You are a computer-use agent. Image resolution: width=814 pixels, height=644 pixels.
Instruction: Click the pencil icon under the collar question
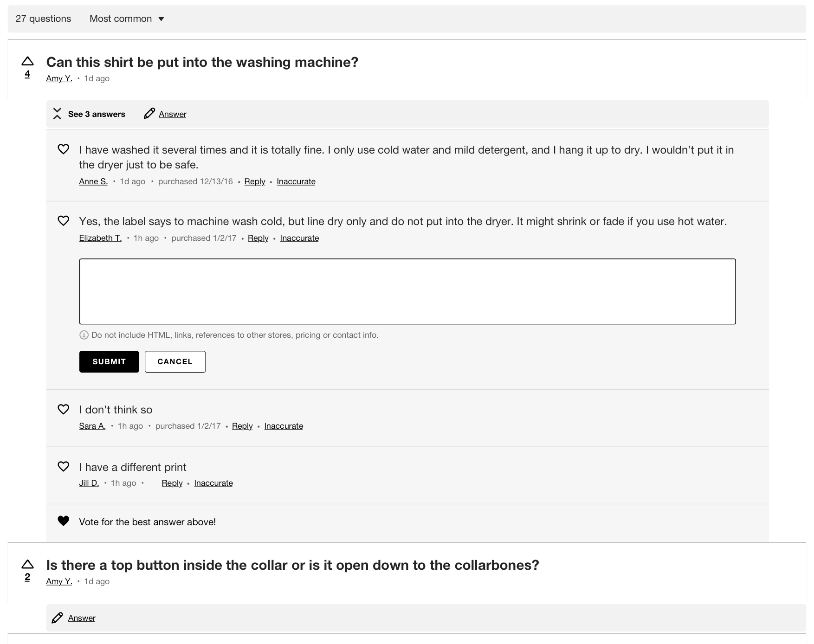[57, 618]
